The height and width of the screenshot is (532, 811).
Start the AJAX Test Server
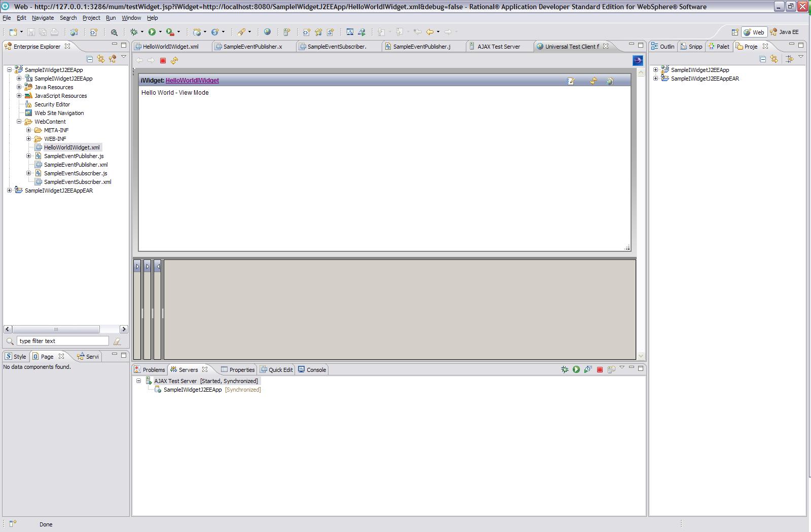click(576, 369)
